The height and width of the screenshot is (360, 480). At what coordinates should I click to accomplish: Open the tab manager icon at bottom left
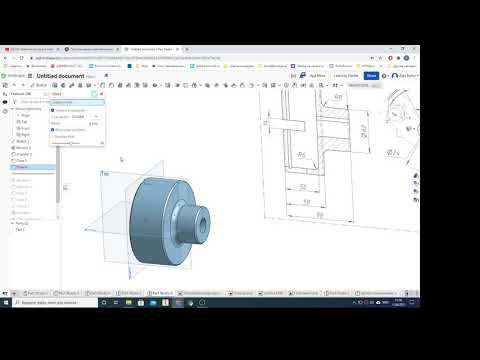[5, 293]
